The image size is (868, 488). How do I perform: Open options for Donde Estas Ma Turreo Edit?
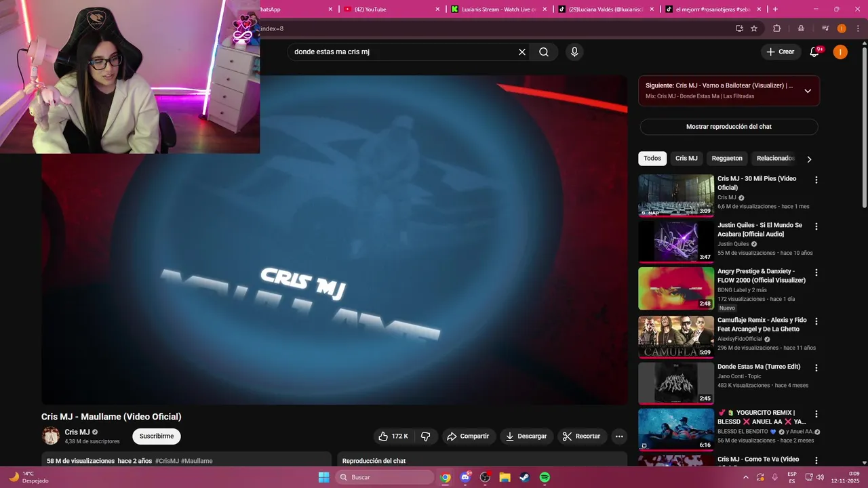tap(816, 367)
